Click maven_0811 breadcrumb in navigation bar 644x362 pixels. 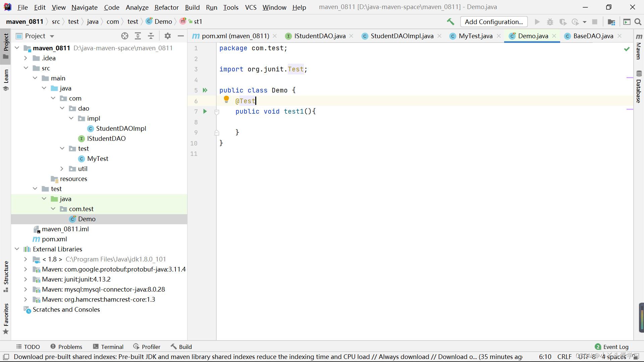click(25, 21)
